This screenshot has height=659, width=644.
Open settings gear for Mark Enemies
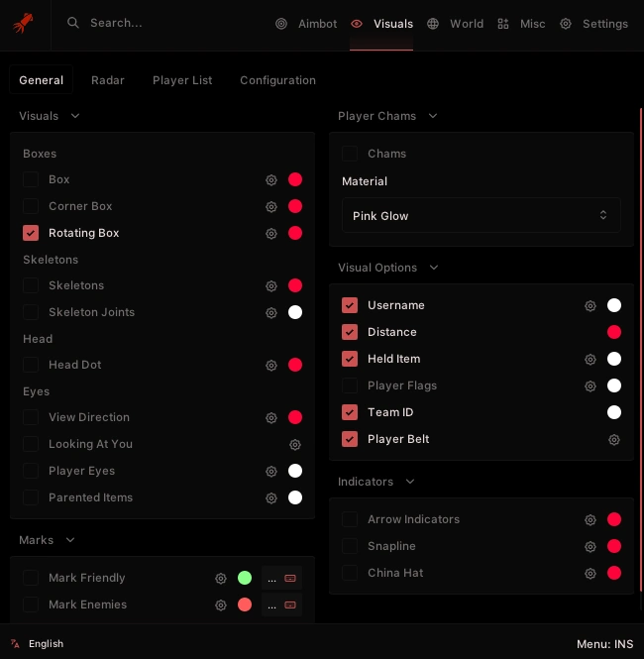(x=221, y=605)
